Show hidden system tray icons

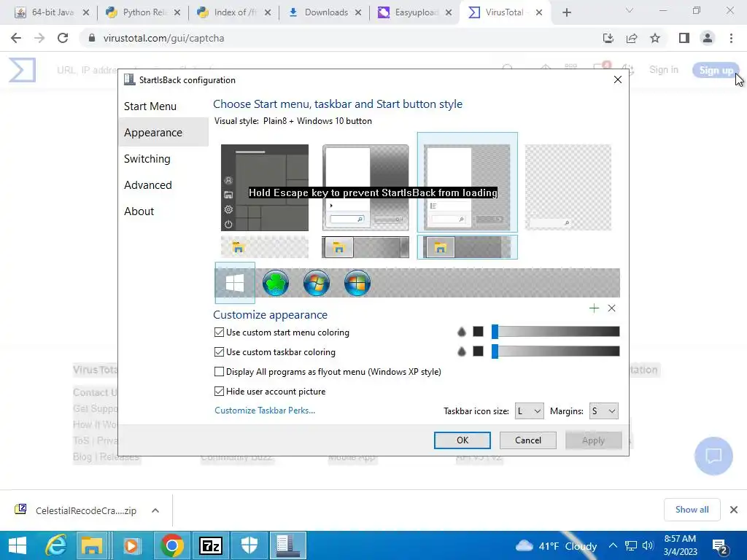tap(613, 545)
